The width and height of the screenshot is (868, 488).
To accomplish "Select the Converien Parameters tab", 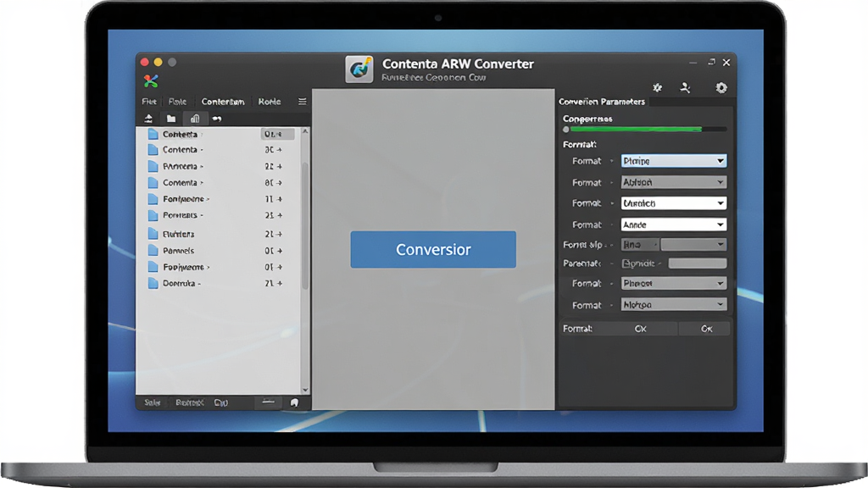I will tap(602, 102).
